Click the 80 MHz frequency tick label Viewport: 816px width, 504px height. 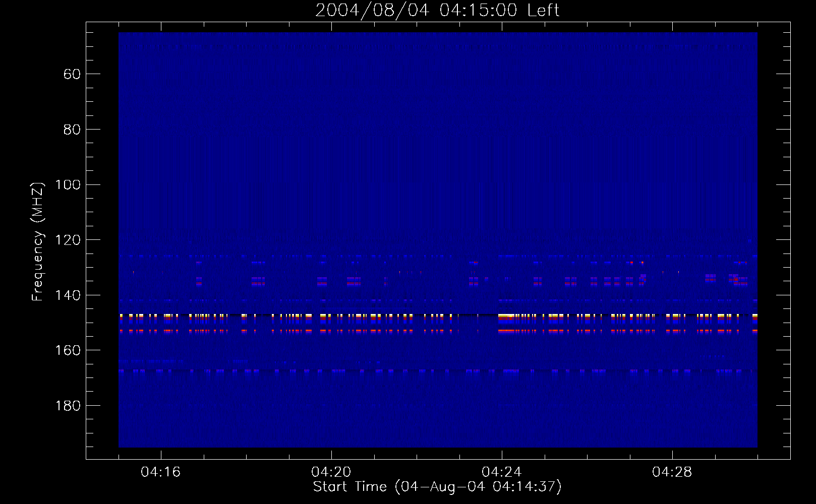pos(72,130)
